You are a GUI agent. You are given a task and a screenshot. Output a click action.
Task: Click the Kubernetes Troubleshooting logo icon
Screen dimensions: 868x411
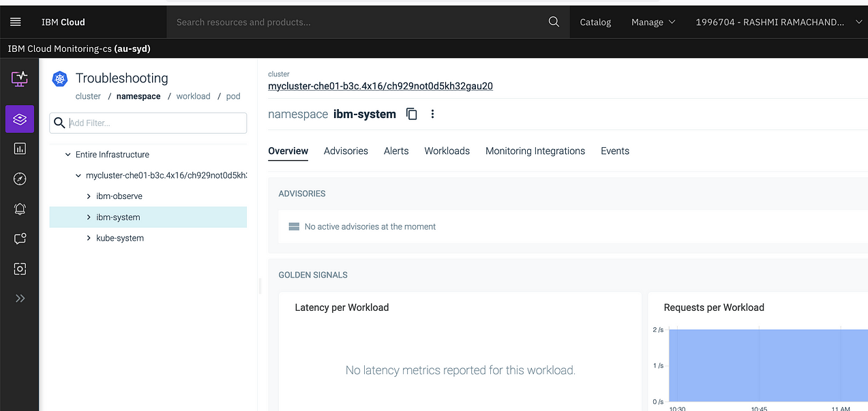[x=60, y=79]
